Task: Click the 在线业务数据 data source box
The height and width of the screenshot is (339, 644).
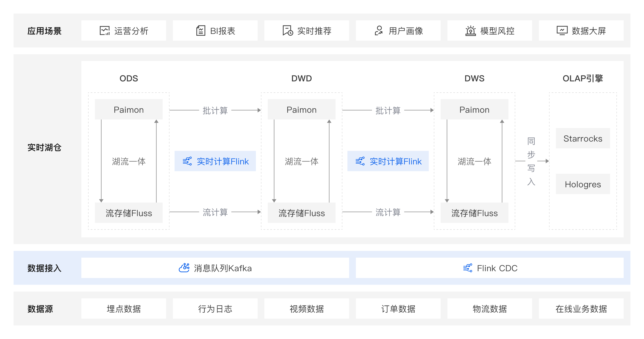Action: point(581,308)
